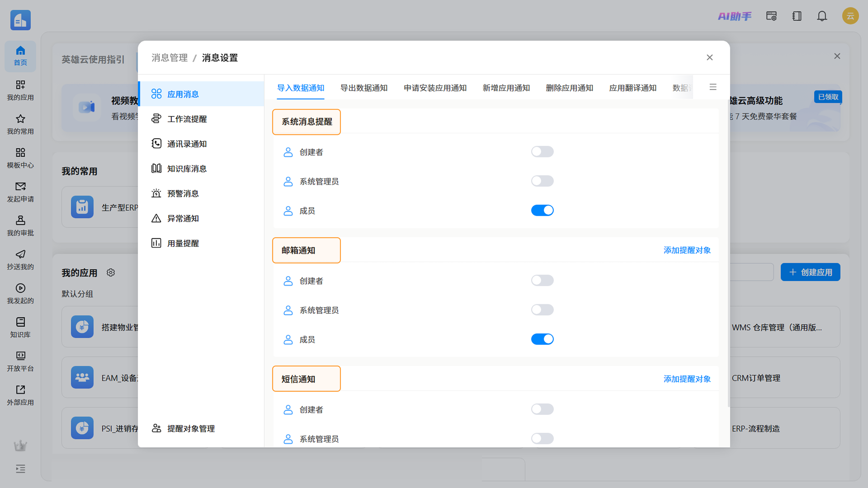
Task: Toggle 系统管理员 under 邮箱通知
Action: click(542, 310)
